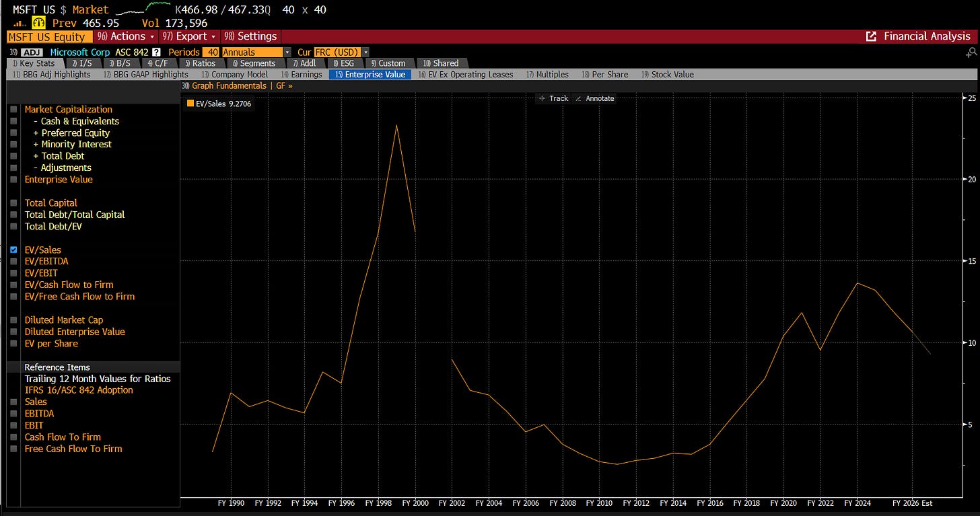Screen dimensions: 980x516
Task: Click the EV/Cash Flow to Firm label
Action: 69,285
